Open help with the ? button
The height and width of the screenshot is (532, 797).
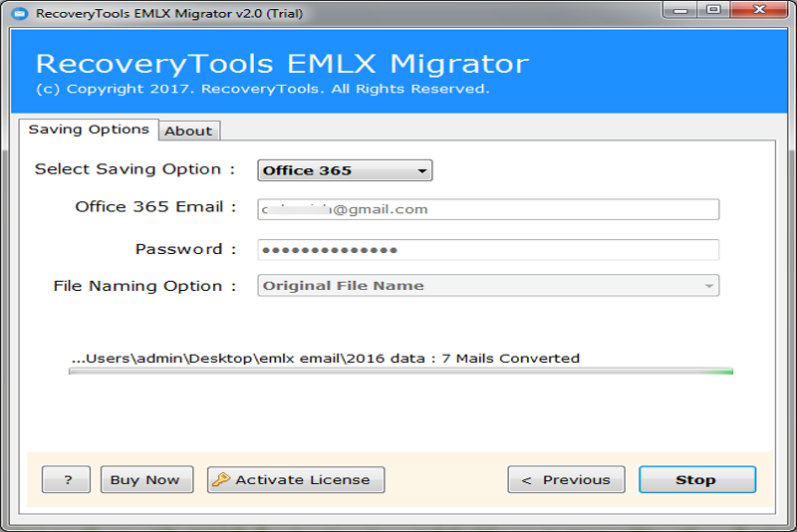pyautogui.click(x=66, y=479)
